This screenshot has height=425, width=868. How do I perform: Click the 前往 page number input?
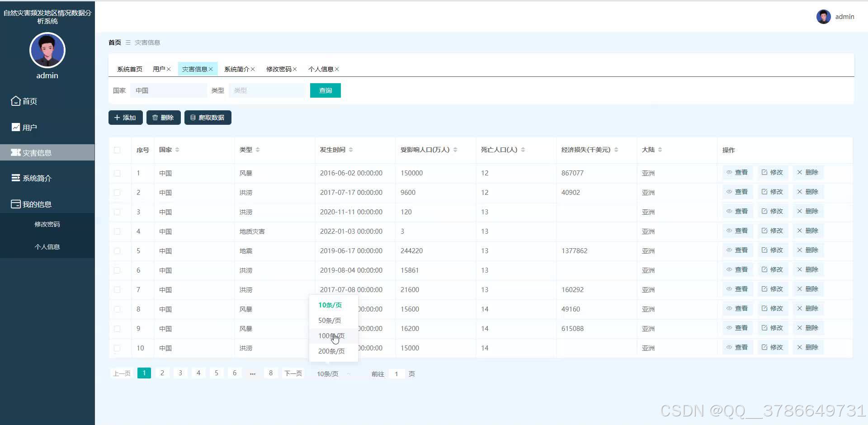(396, 374)
